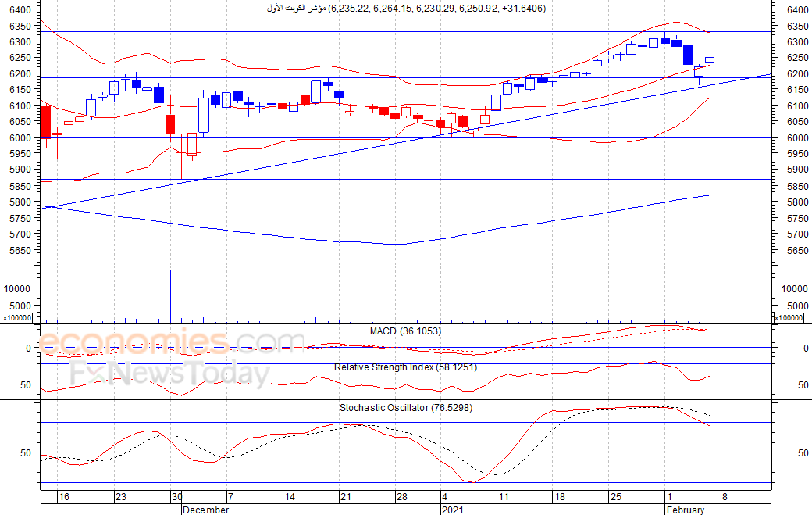Click 6400 on the left price axis
This screenshot has height=515, width=812.
[x=20, y=9]
